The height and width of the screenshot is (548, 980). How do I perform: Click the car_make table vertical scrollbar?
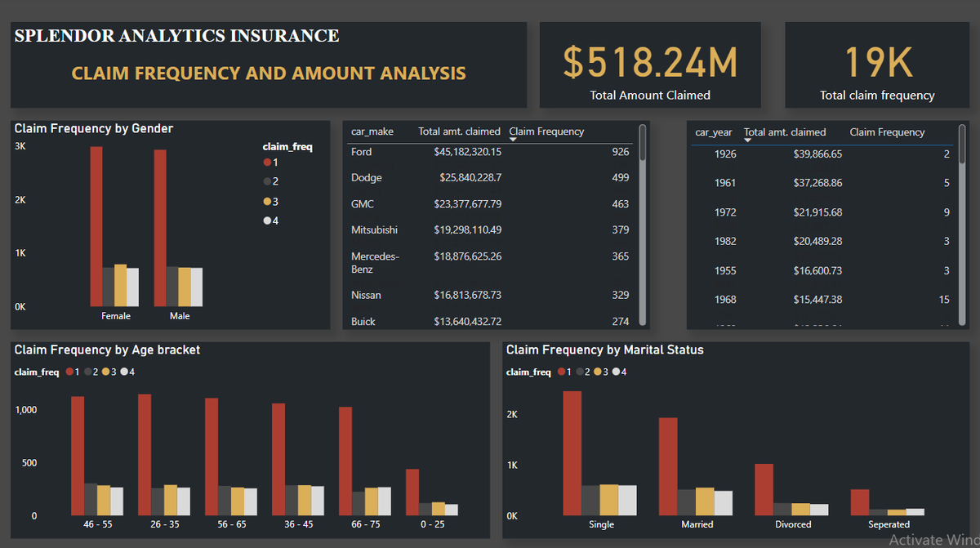tap(644, 142)
